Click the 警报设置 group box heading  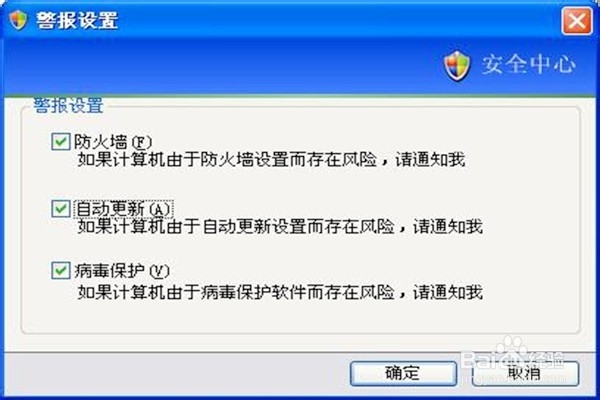68,105
